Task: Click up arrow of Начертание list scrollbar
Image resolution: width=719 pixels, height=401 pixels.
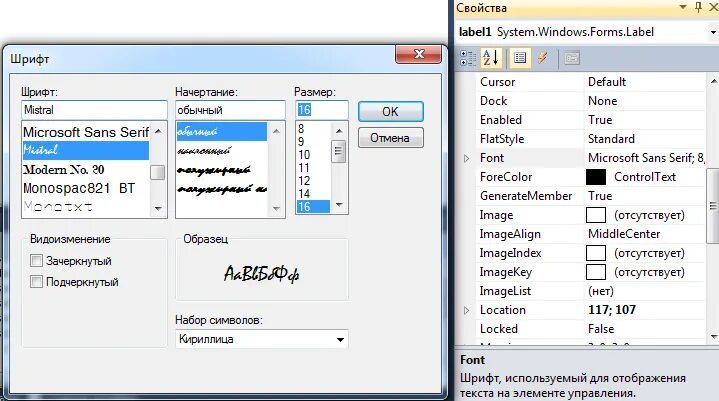Action: [x=276, y=132]
